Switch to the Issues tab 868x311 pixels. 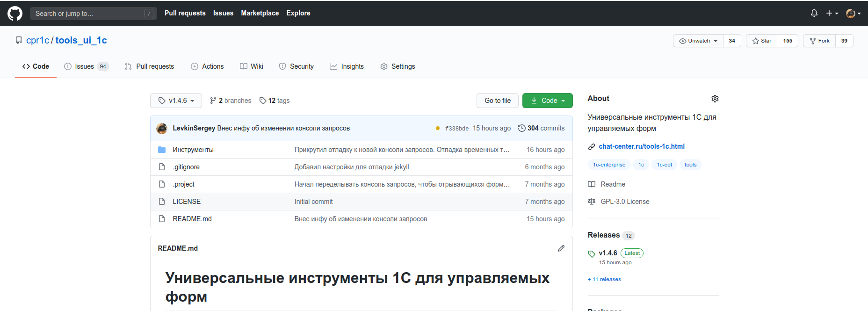pyautogui.click(x=87, y=66)
